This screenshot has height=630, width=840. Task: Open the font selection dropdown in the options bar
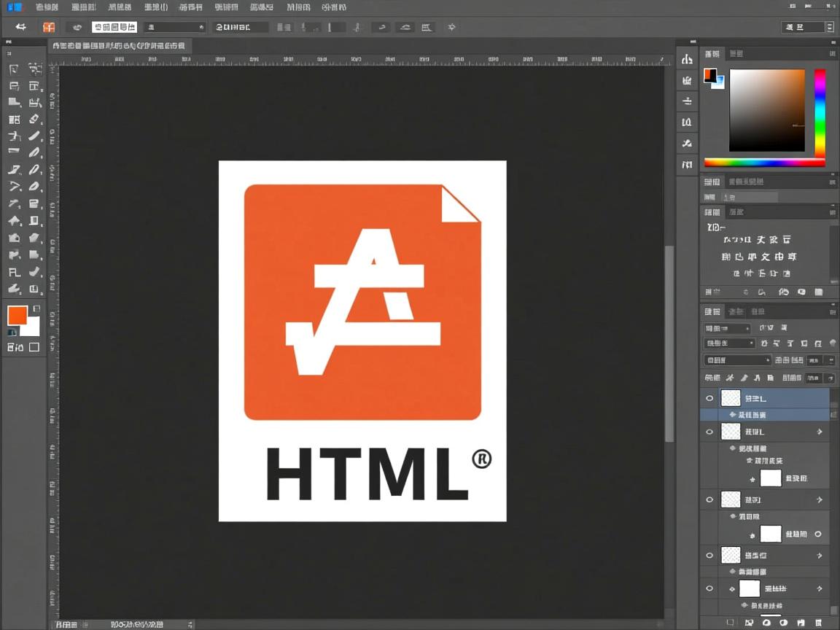point(174,27)
